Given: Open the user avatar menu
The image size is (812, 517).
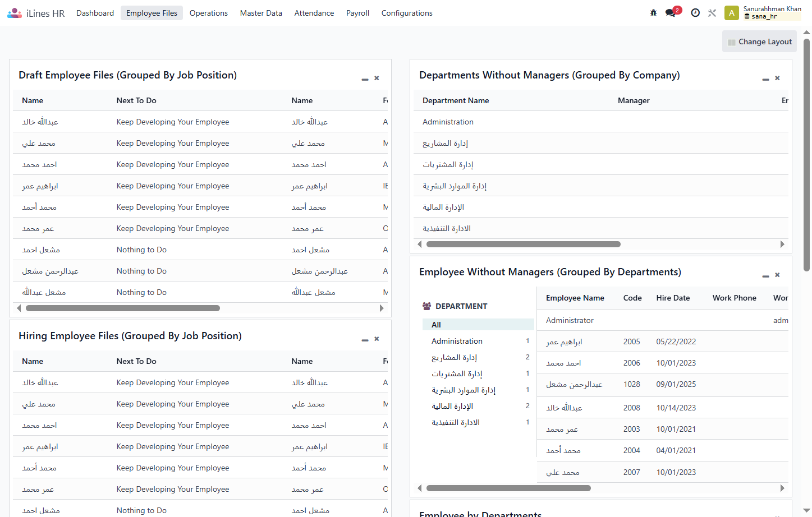Looking at the screenshot, I should point(732,13).
